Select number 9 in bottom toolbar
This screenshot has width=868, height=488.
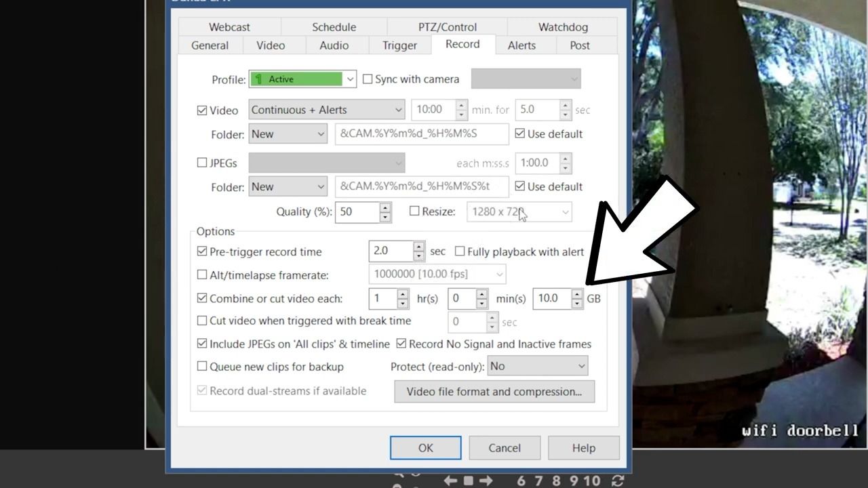coord(574,481)
